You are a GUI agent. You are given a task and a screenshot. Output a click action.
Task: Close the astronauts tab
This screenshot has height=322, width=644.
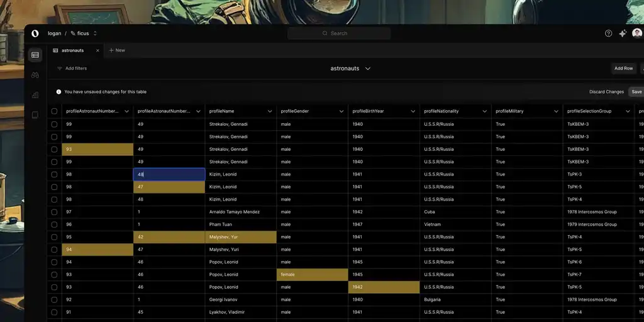[x=97, y=50]
